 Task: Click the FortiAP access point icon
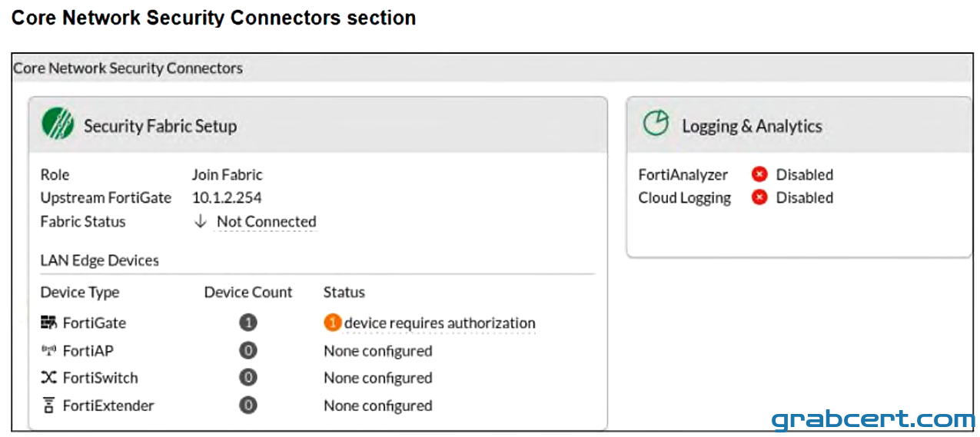(49, 350)
